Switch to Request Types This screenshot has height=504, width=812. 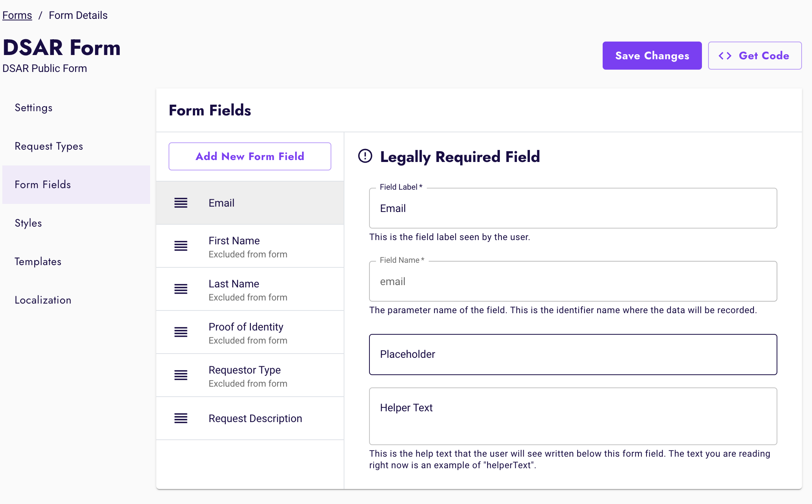click(x=49, y=146)
